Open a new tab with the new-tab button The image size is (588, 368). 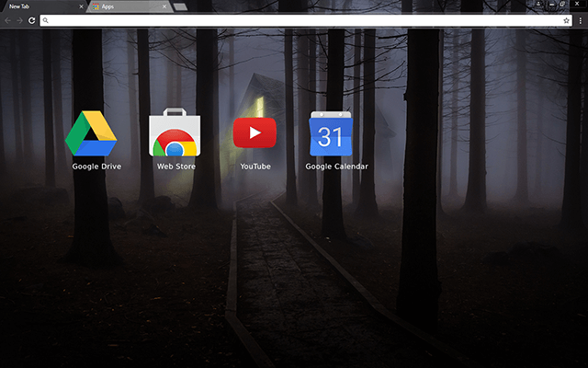(x=181, y=6)
